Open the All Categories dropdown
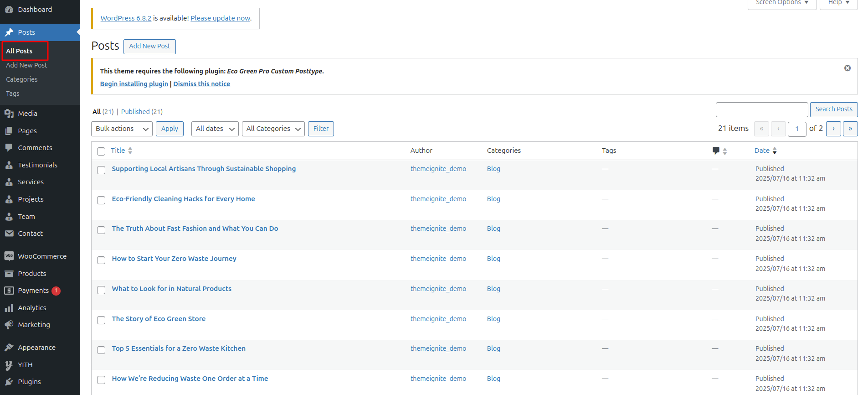This screenshot has height=395, width=868. click(x=273, y=129)
